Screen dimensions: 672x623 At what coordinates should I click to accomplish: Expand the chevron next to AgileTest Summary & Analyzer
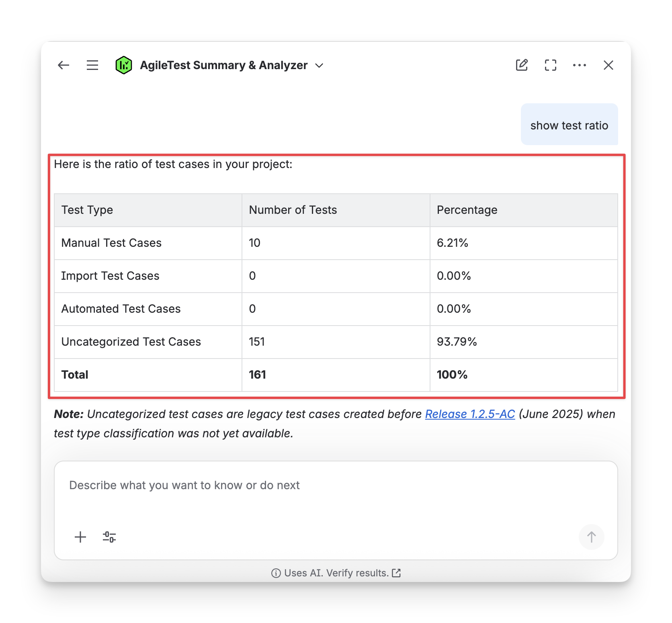tap(320, 66)
